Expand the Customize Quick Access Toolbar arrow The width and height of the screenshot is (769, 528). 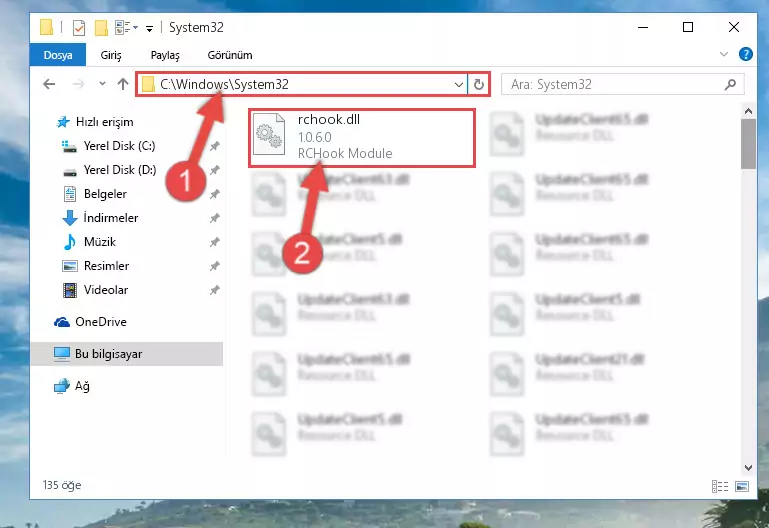pyautogui.click(x=149, y=29)
